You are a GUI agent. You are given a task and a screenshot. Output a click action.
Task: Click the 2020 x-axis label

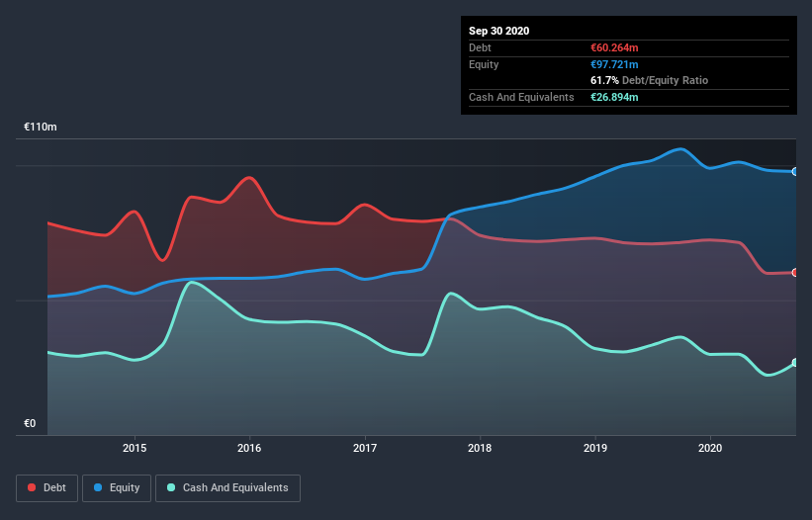tap(710, 448)
